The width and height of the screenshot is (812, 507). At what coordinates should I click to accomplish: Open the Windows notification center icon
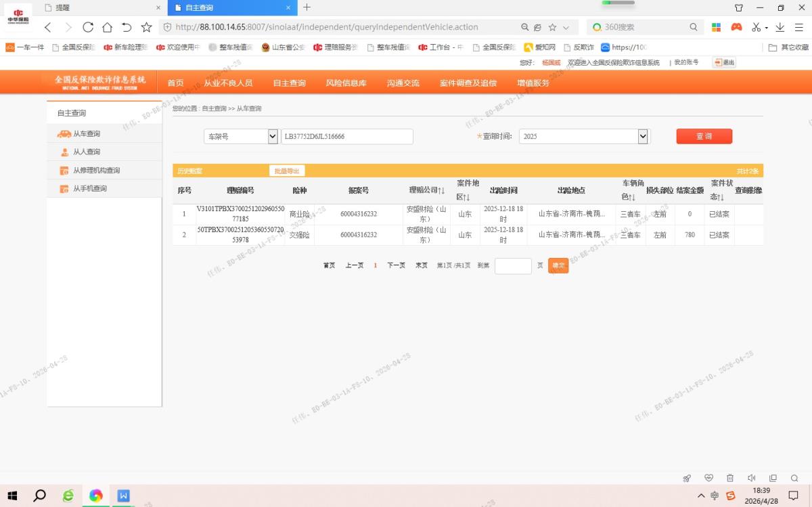(x=794, y=495)
